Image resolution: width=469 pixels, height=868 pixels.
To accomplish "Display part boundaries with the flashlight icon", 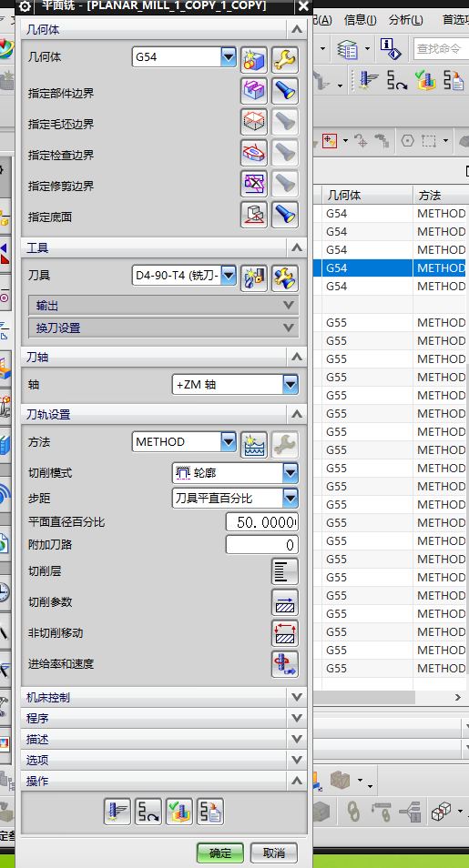I will (x=285, y=91).
